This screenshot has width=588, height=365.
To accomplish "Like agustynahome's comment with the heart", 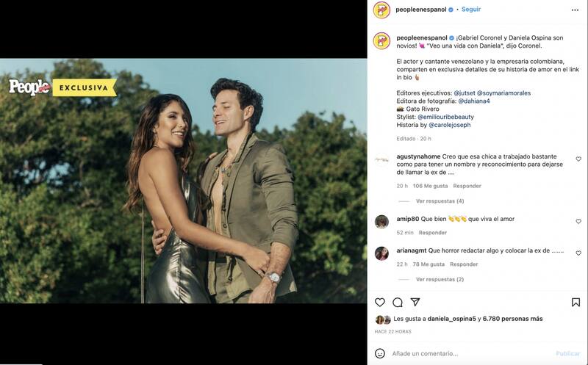I will click(x=578, y=159).
